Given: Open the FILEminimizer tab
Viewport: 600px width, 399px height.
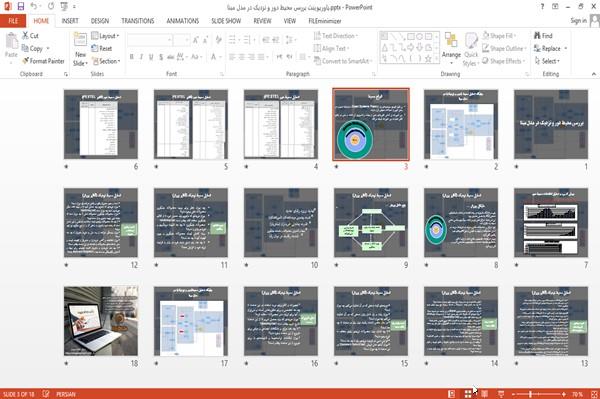Looking at the screenshot, I should [325, 21].
